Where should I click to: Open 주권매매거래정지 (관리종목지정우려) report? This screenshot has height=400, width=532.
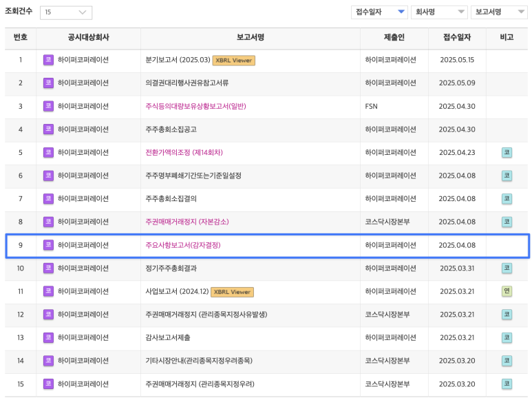pyautogui.click(x=200, y=384)
